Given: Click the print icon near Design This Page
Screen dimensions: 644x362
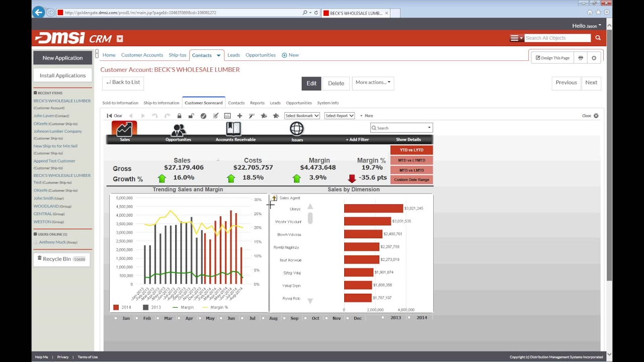Looking at the screenshot, I should tap(581, 58).
